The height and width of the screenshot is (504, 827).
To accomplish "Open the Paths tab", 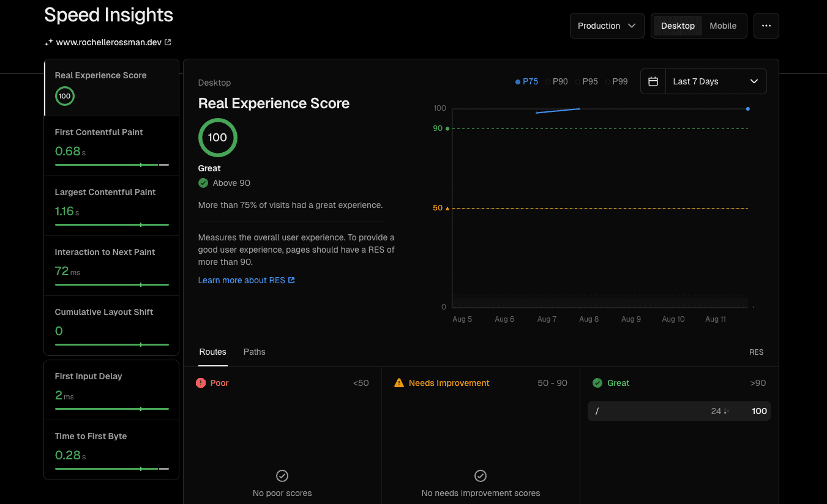I will [254, 352].
